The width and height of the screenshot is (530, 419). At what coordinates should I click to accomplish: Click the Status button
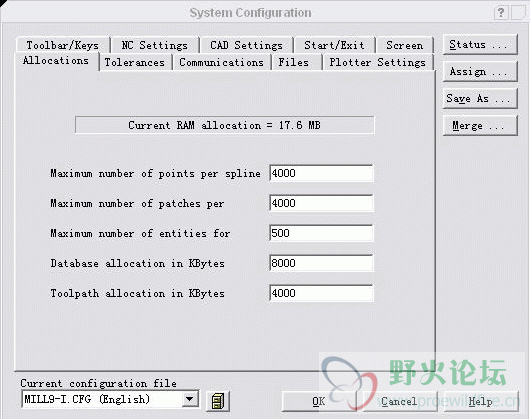pyautogui.click(x=480, y=44)
